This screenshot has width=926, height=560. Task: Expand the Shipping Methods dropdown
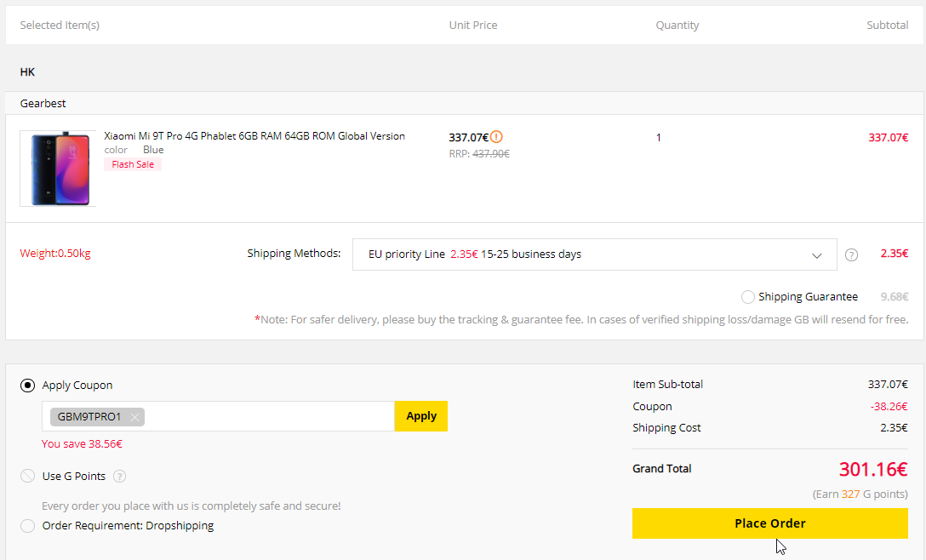[594, 254]
